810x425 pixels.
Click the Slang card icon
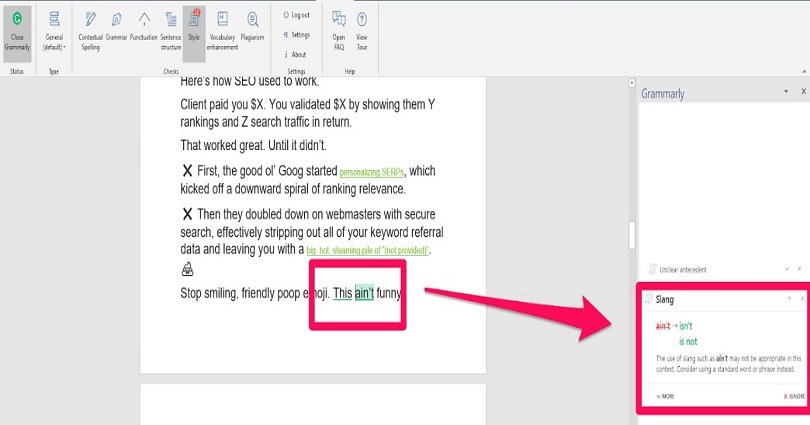coord(648,299)
